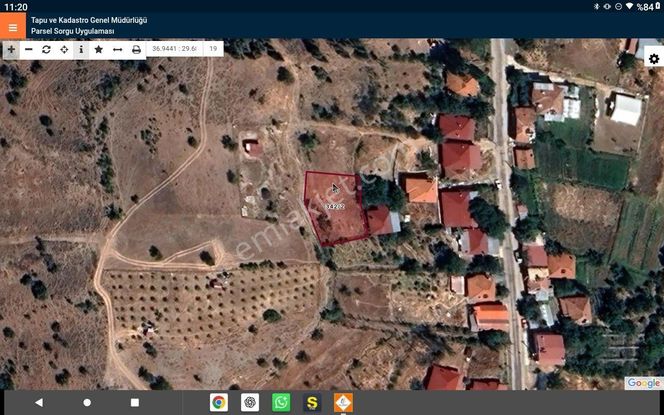
Task: Center map on my location
Action: coord(64,49)
